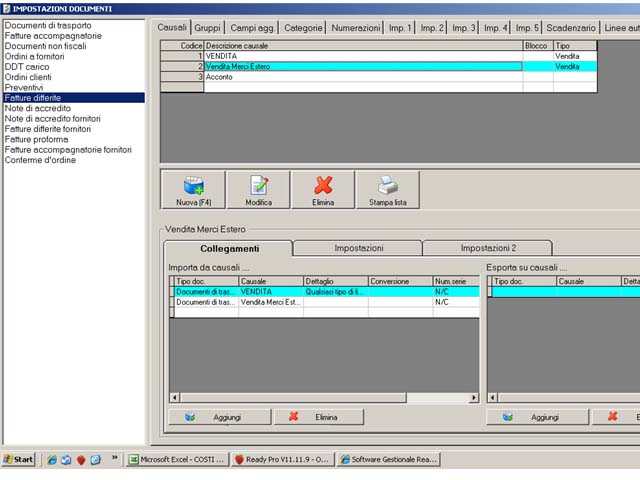
Task: Select the Imp. 5 tab
Action: [x=527, y=28]
